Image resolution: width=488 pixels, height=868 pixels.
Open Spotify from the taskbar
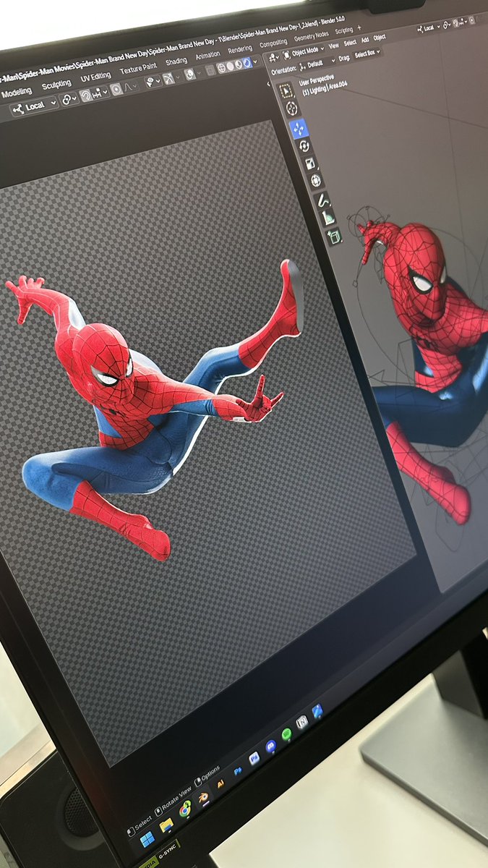[286, 734]
